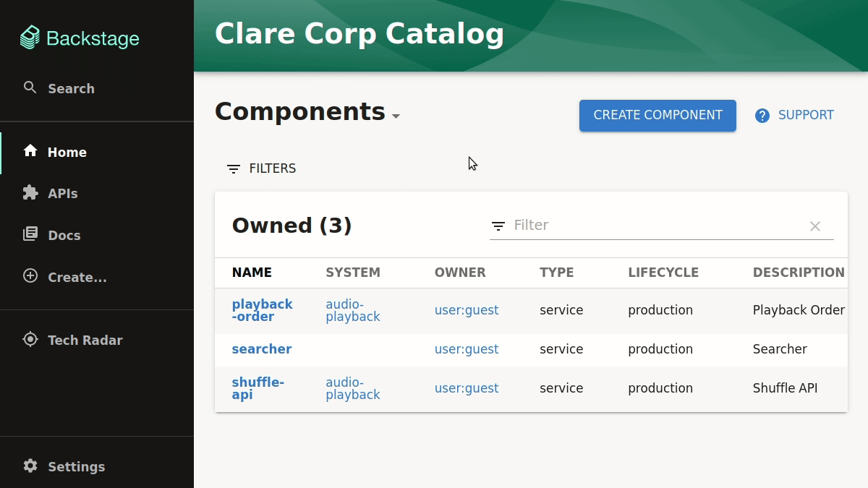Click the Search magnifier icon in sidebar
This screenshot has width=868, height=488.
tap(30, 87)
